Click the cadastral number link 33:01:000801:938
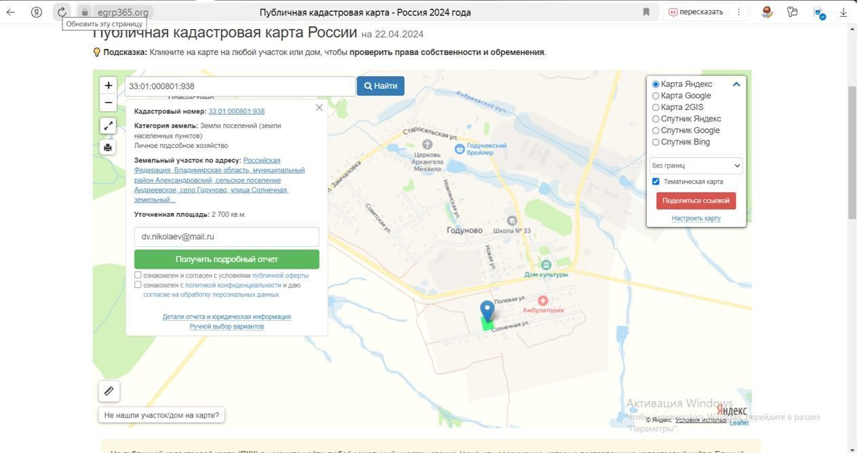Viewport: 868px width, 453px height. pyautogui.click(x=237, y=111)
